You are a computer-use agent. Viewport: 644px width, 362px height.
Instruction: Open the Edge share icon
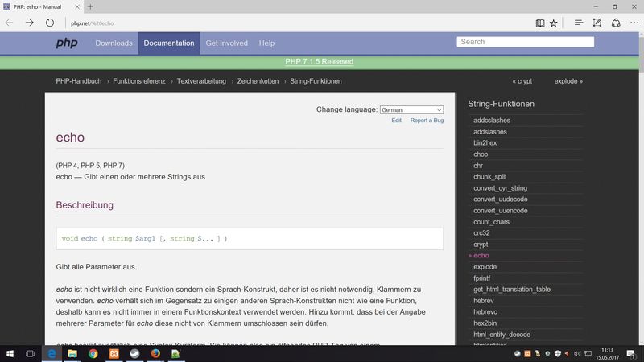click(616, 23)
